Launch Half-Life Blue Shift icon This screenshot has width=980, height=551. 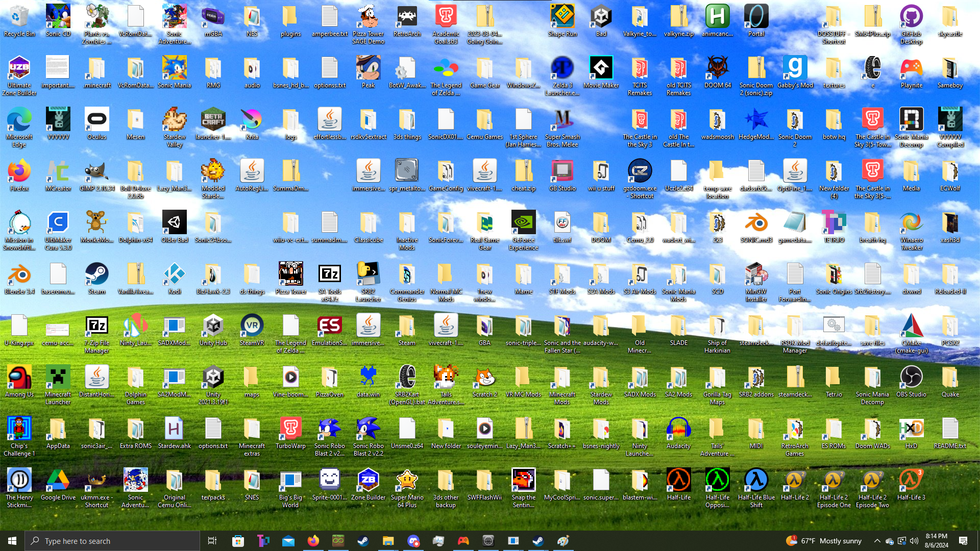756,488
